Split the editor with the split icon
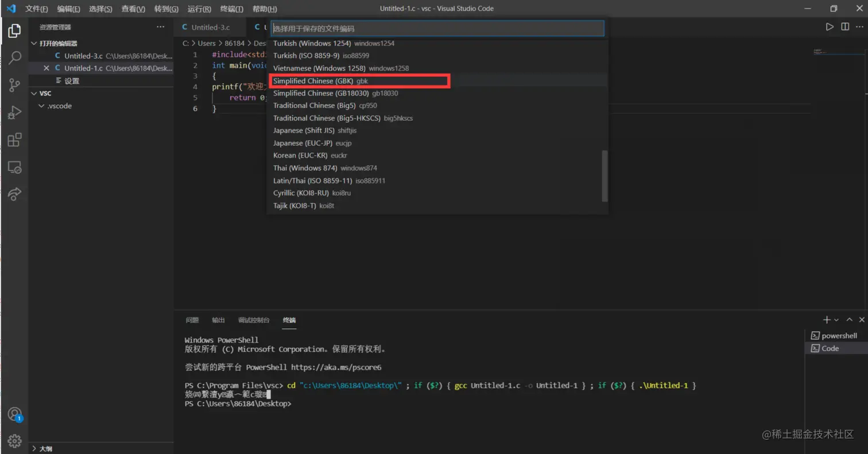 pyautogui.click(x=844, y=27)
